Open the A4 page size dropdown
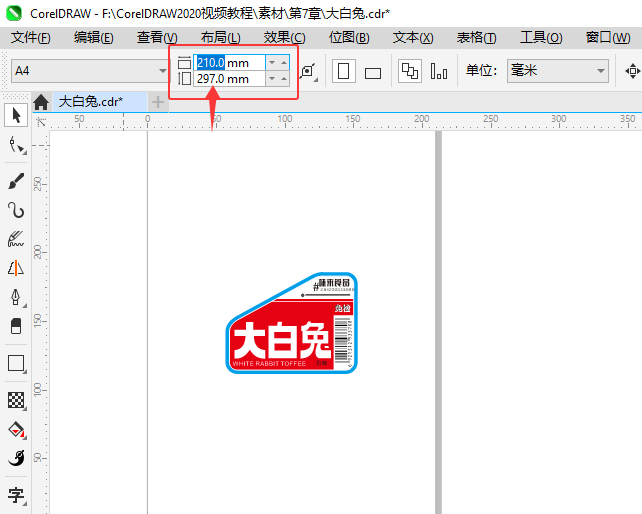Image resolution: width=642 pixels, height=514 pixels. pos(163,71)
